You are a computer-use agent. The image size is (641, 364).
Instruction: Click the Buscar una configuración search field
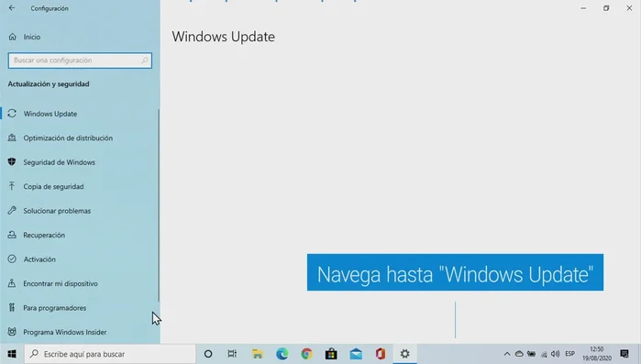click(x=80, y=61)
